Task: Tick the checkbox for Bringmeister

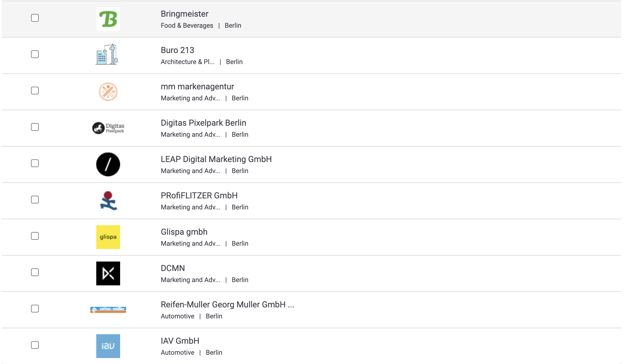Action: [x=35, y=18]
